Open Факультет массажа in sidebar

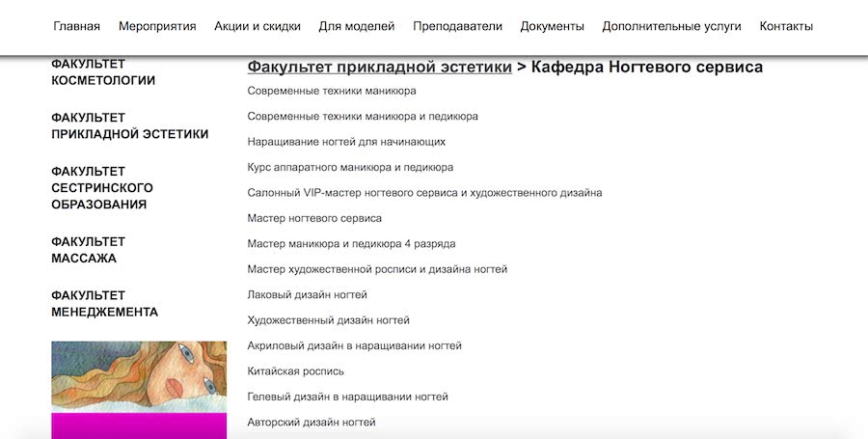(88, 250)
